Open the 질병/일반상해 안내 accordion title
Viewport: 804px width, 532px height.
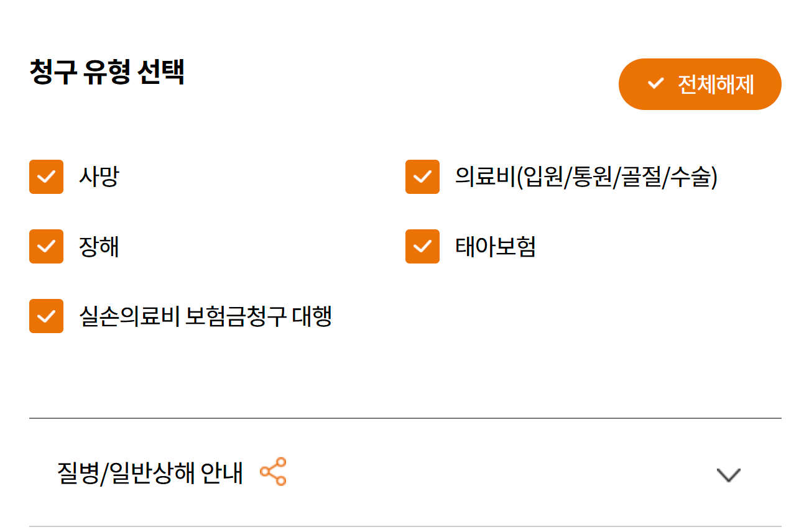(x=150, y=473)
